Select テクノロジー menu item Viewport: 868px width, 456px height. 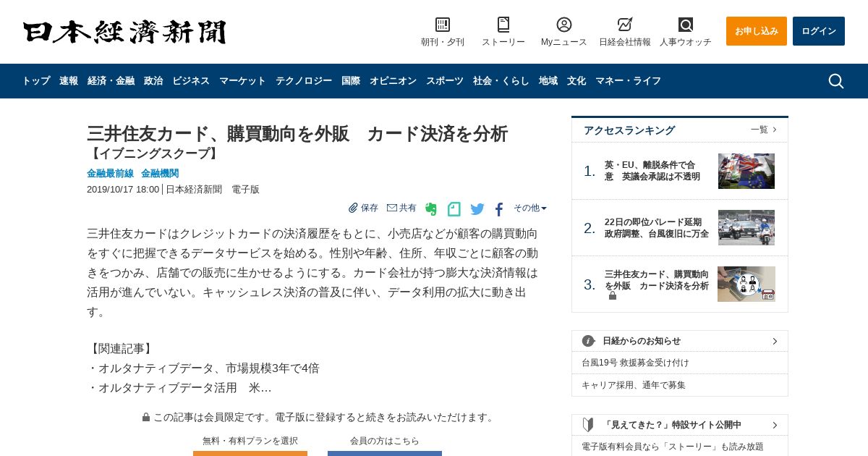coord(304,81)
